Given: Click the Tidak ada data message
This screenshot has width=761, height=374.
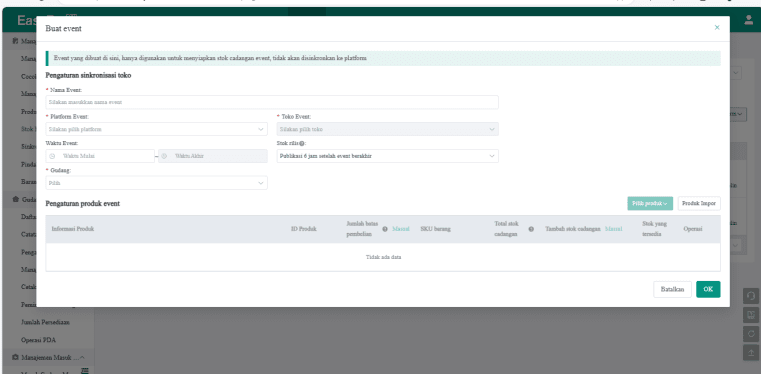Looking at the screenshot, I should [383, 257].
